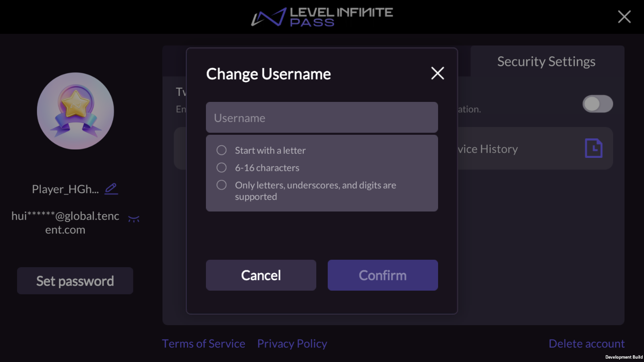Open Device History via the document icon
Image resolution: width=644 pixels, height=362 pixels.
coord(594,148)
